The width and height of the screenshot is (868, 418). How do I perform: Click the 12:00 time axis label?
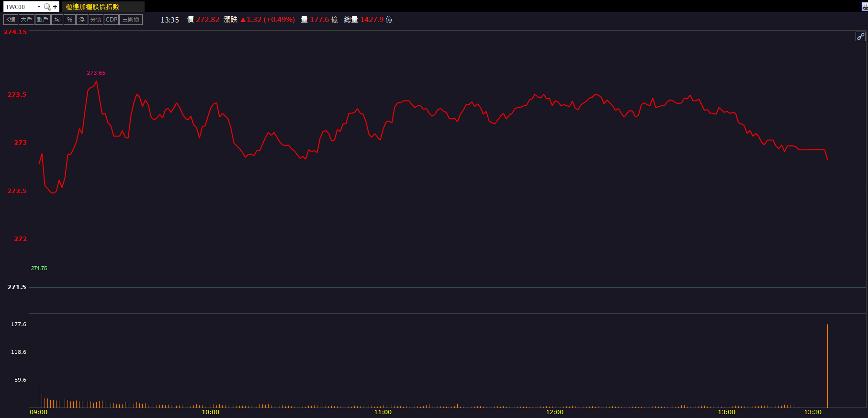point(554,412)
